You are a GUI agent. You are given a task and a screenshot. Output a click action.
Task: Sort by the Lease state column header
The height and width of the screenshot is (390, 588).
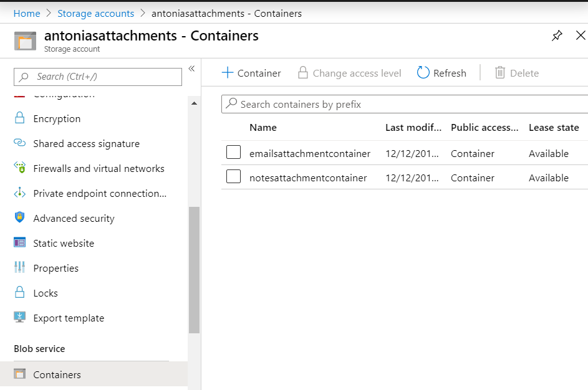pyautogui.click(x=554, y=127)
